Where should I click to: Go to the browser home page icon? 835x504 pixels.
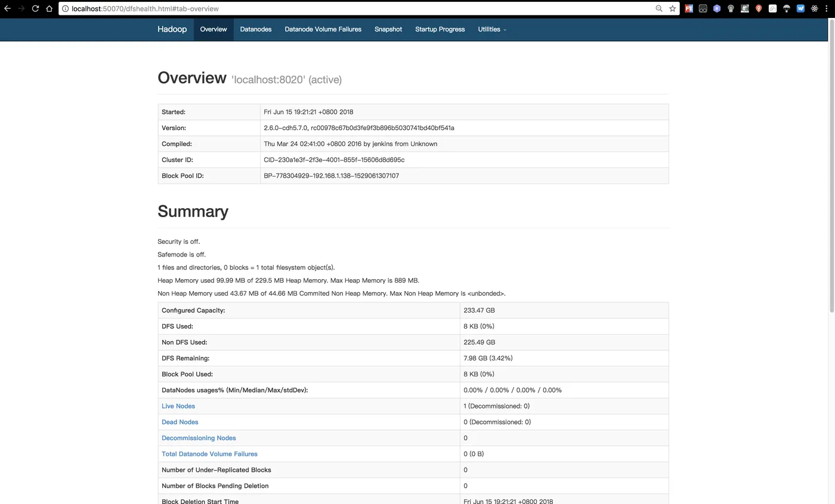point(49,8)
